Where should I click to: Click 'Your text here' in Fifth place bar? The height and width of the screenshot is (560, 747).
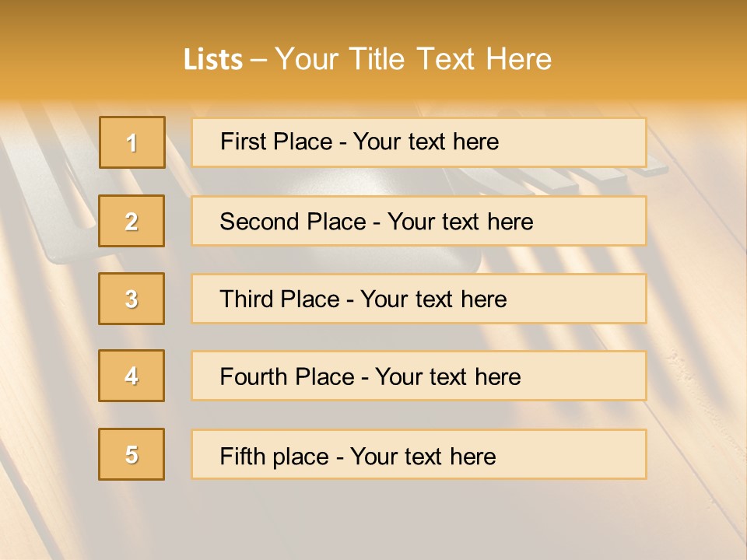(423, 456)
